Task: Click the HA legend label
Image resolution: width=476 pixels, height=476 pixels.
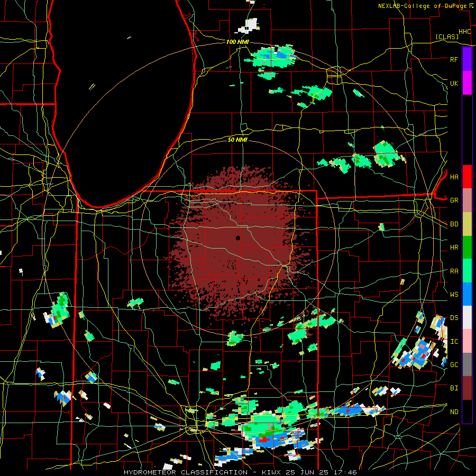Action: pos(454,177)
